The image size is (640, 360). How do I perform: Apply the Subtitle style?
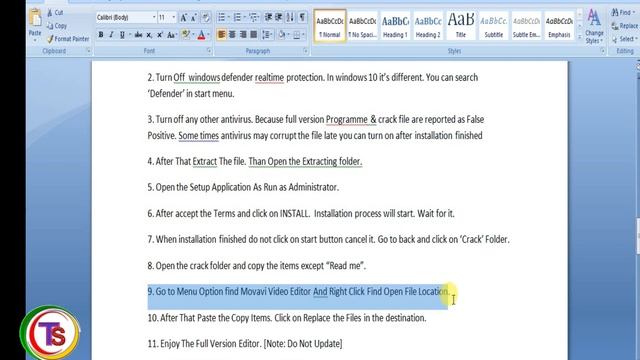493,26
